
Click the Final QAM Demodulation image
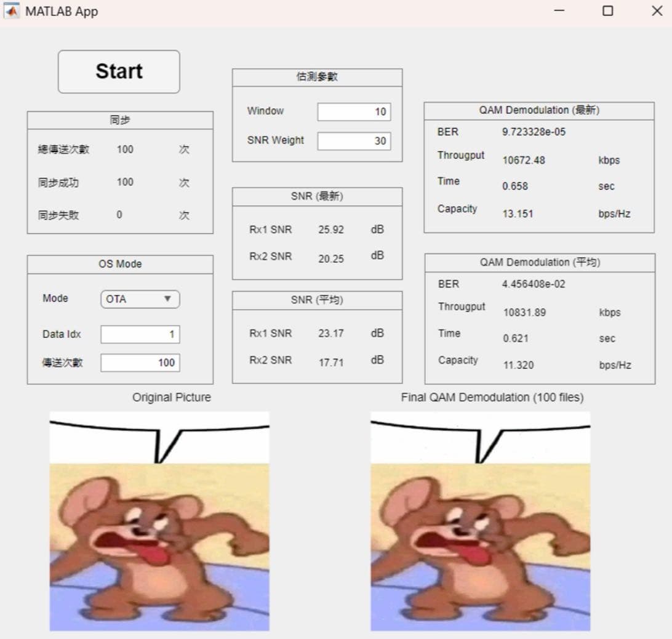[x=481, y=521]
